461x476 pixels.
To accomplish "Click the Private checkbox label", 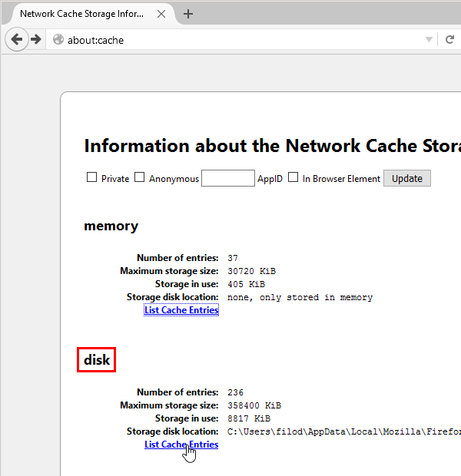I will (115, 179).
